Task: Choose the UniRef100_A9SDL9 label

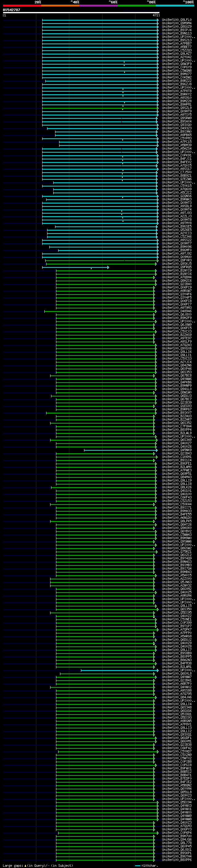Action: (177, 206)
